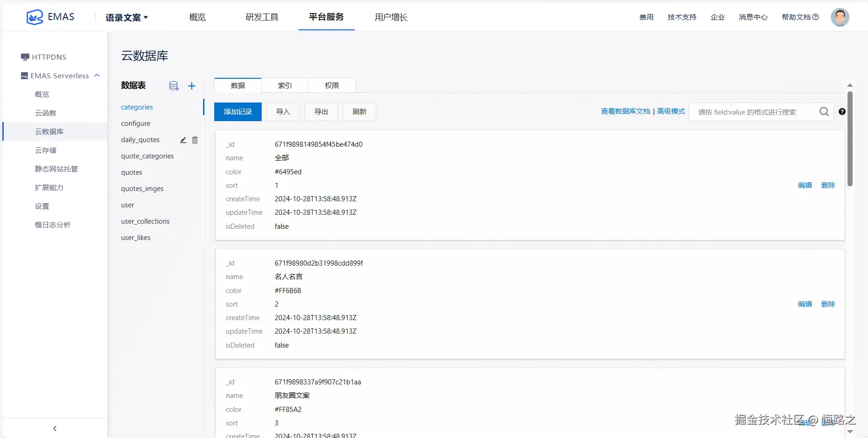The width and height of the screenshot is (868, 438).
Task: Add a new data table with plus icon
Action: pyautogui.click(x=191, y=86)
